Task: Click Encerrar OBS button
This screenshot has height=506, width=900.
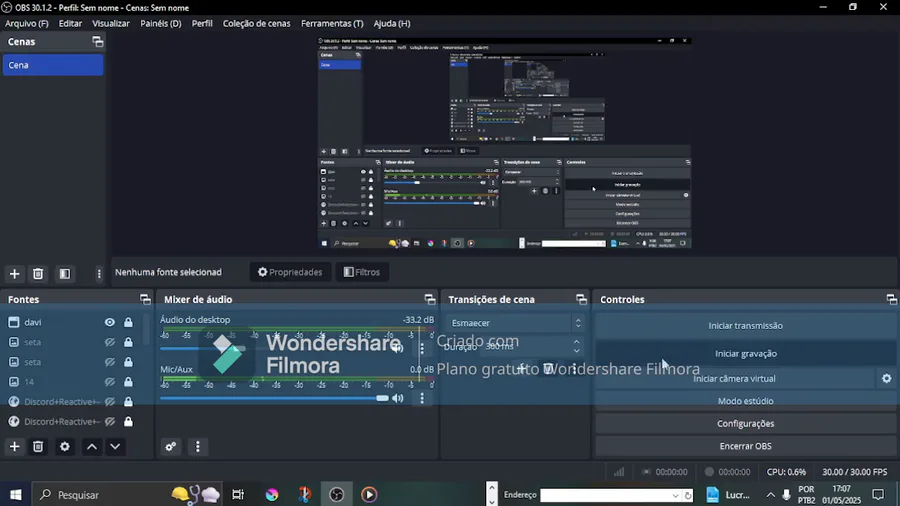Action: click(745, 446)
